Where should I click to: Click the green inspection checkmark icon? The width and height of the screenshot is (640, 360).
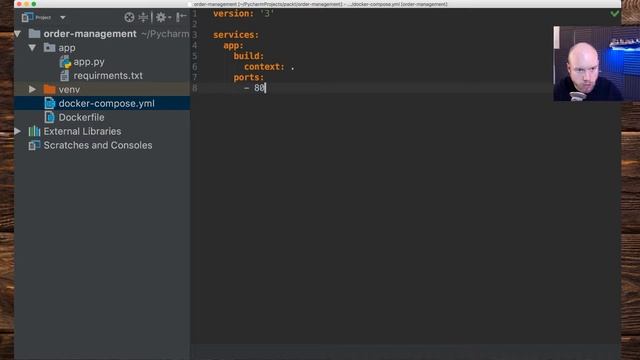click(x=615, y=13)
